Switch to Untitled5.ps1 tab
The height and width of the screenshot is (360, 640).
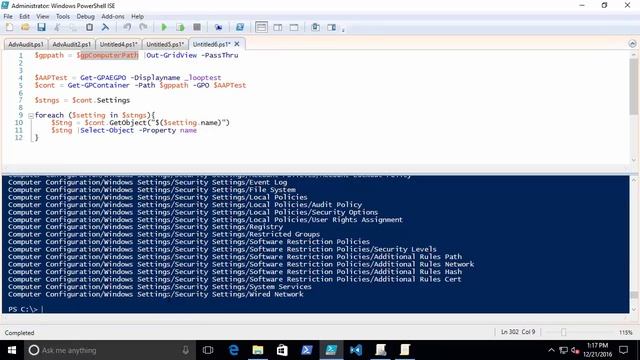click(165, 44)
